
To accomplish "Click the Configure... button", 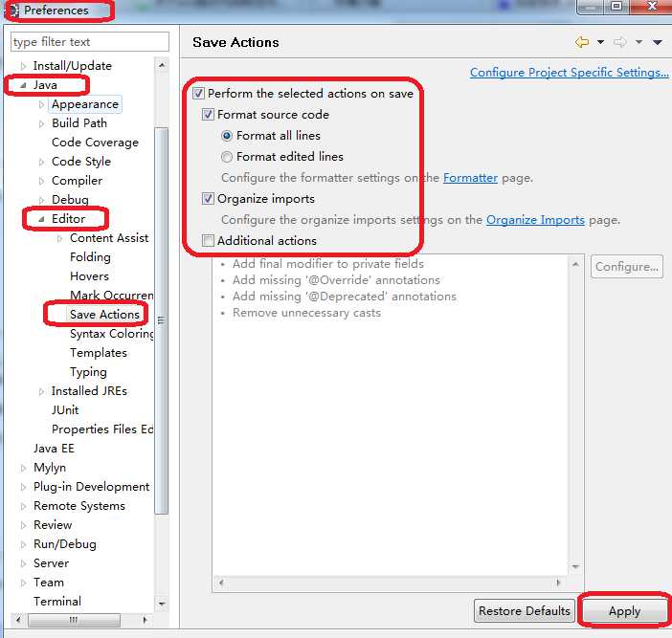I will click(x=627, y=266).
